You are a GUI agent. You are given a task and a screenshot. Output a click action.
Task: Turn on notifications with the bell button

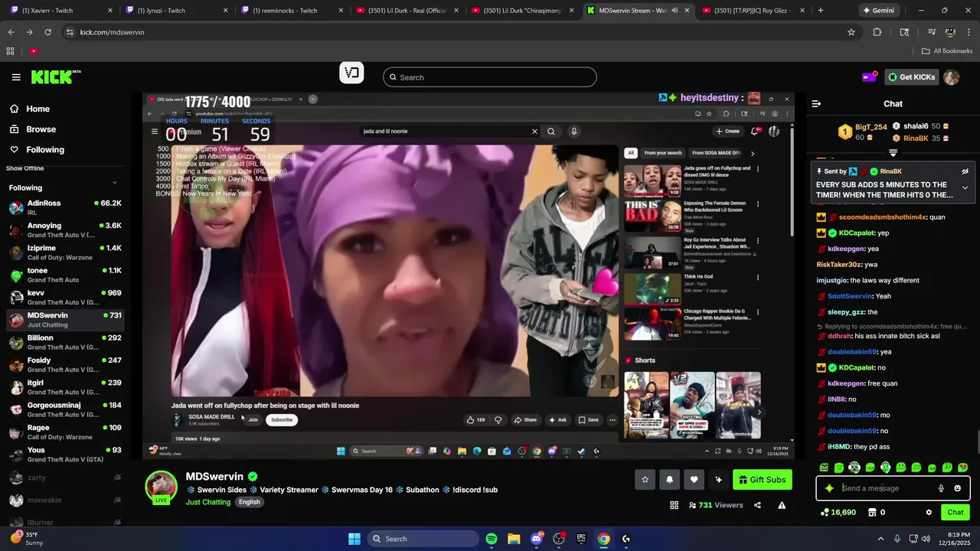(669, 480)
